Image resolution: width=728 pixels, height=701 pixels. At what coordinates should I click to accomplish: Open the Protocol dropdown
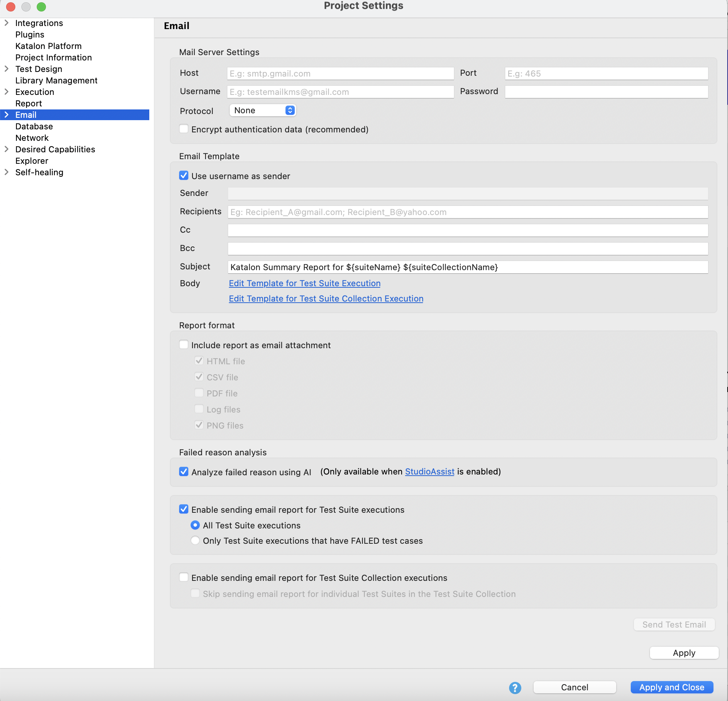(x=262, y=110)
